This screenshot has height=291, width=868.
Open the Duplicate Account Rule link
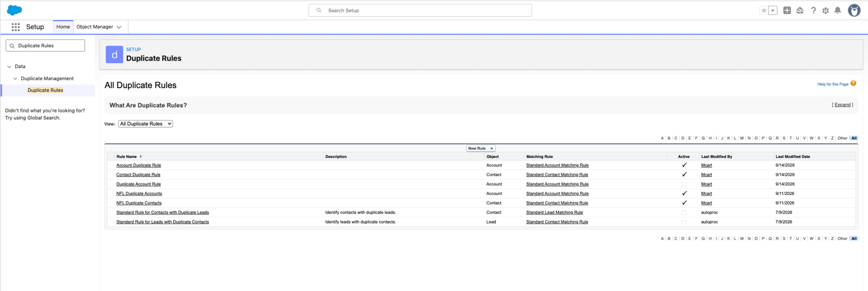[x=138, y=184]
